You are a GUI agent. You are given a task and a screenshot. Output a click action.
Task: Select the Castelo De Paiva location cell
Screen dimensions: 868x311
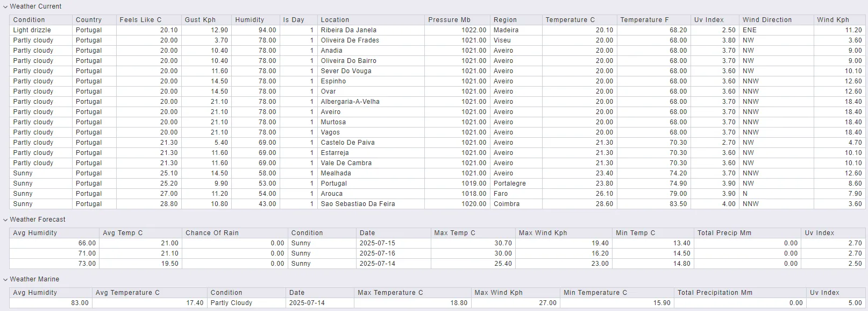click(x=371, y=143)
